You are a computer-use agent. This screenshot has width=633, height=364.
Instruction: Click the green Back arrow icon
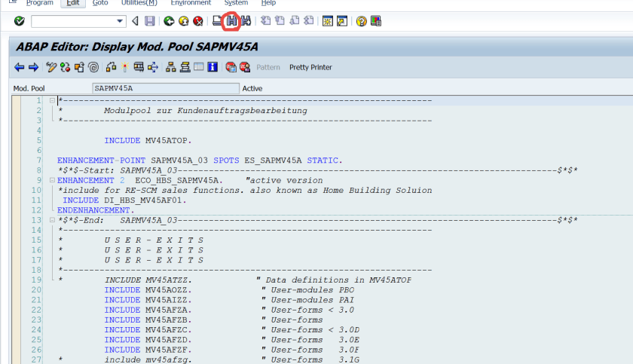[169, 21]
